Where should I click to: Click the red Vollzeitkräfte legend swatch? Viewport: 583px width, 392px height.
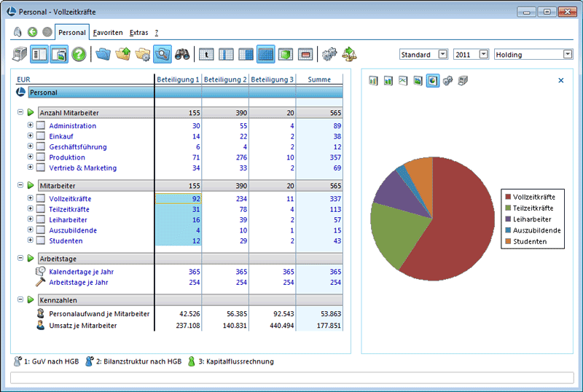tap(508, 197)
